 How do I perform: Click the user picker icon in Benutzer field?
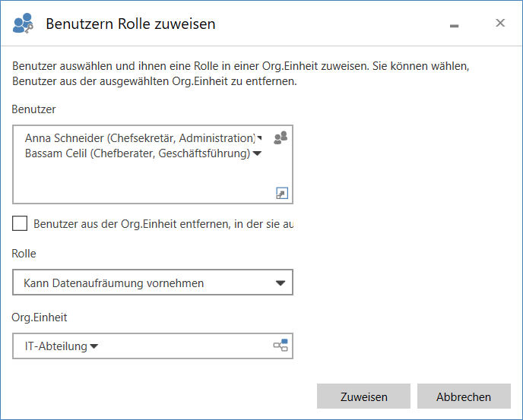[281, 137]
